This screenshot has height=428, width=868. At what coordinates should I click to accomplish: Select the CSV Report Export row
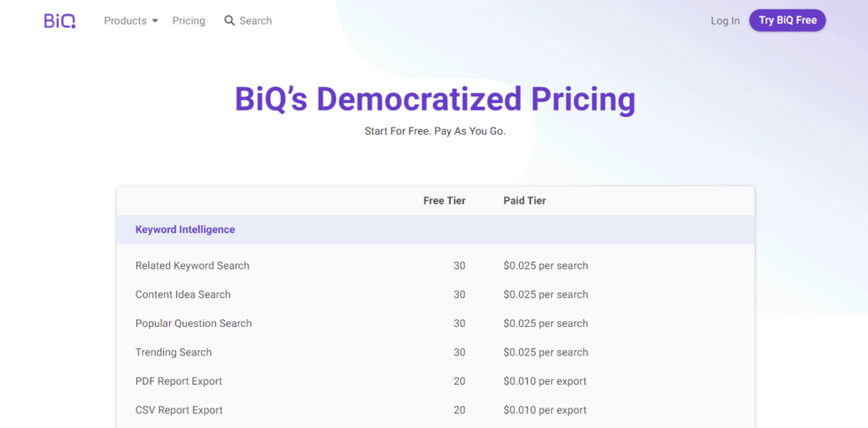point(436,410)
